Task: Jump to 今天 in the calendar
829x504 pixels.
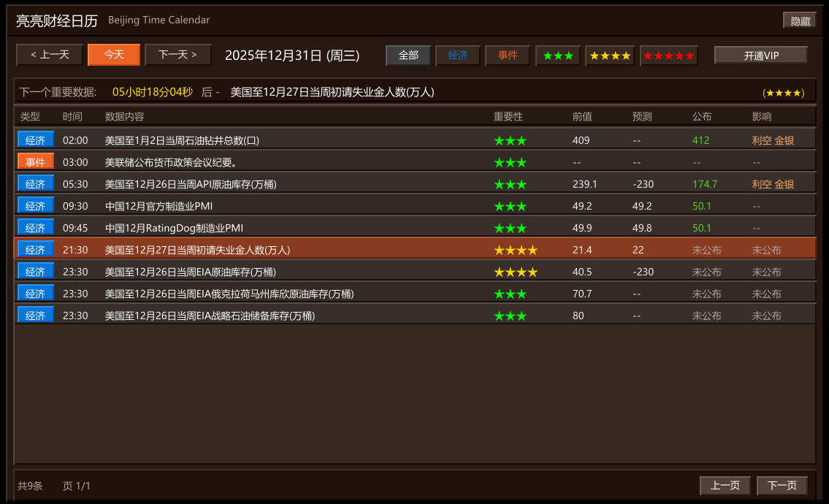Action: point(114,55)
